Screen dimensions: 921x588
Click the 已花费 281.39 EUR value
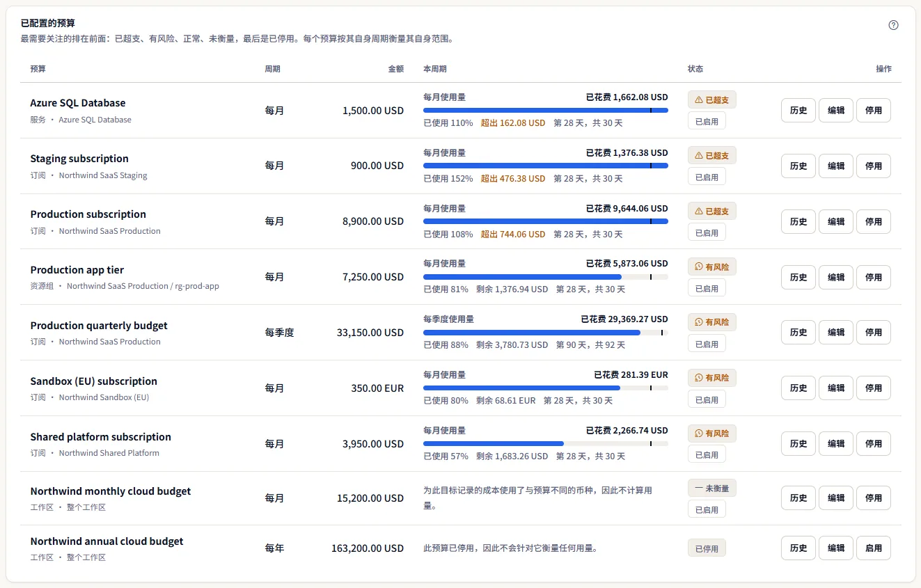(631, 375)
